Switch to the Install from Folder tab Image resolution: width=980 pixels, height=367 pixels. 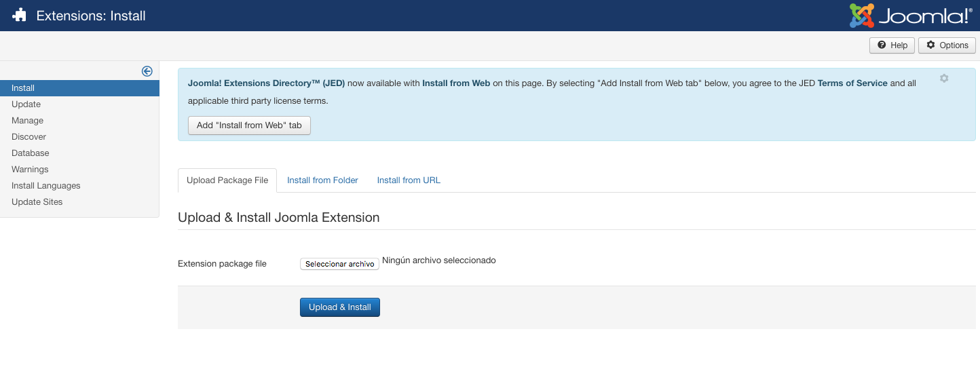point(322,180)
